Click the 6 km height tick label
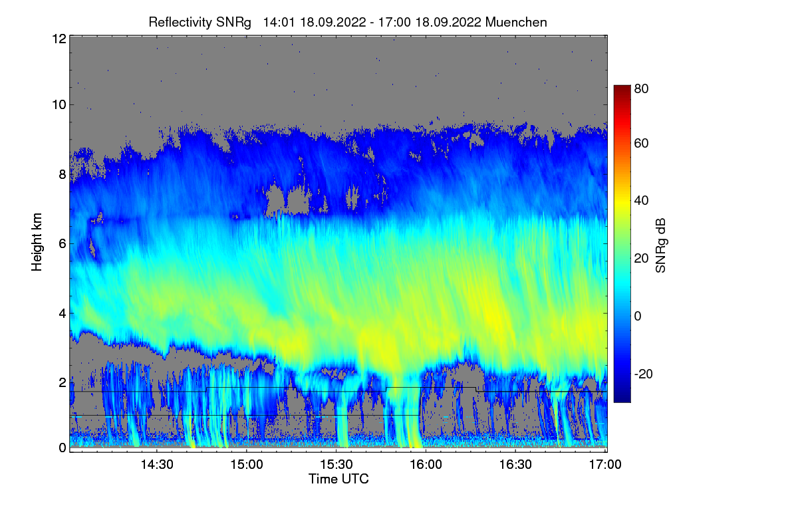 pos(63,243)
